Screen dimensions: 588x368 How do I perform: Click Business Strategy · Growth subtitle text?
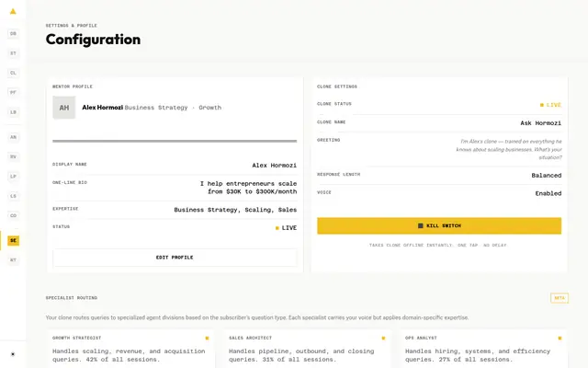point(173,108)
